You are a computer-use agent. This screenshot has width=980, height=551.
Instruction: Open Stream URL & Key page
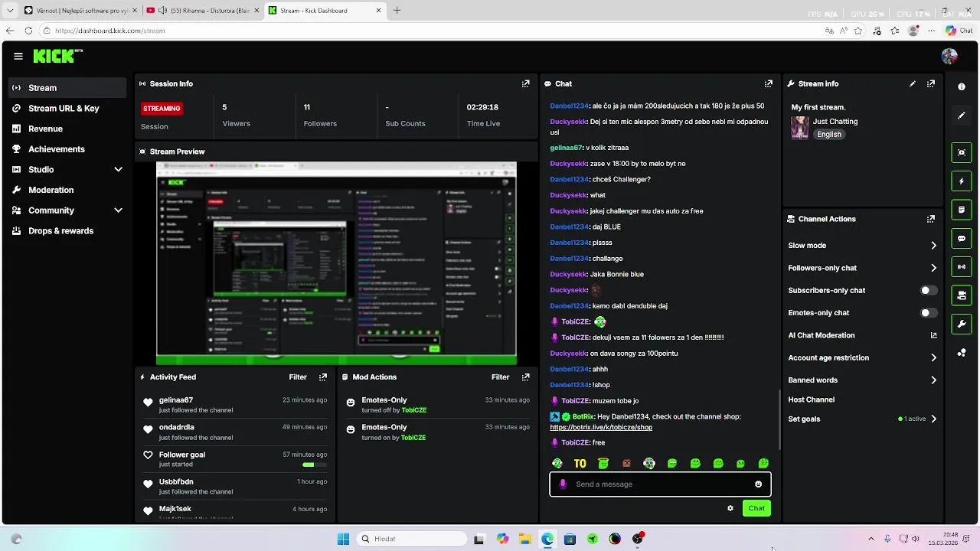(67, 109)
